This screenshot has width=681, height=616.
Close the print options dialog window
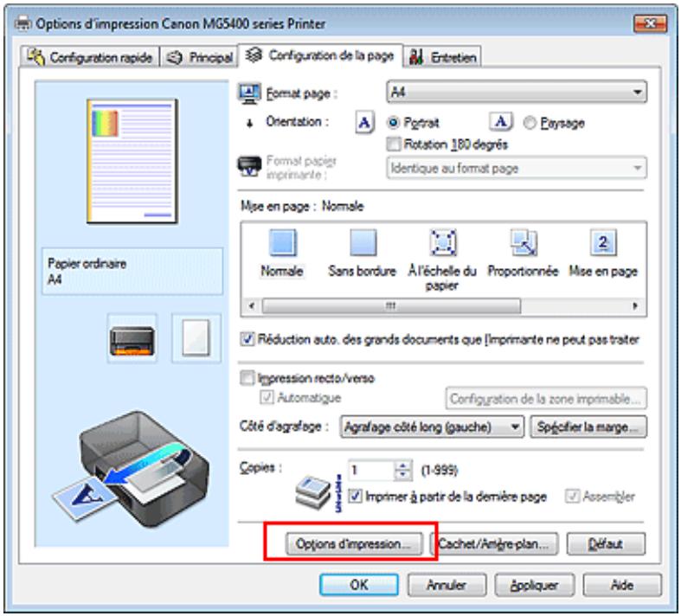[x=650, y=23]
